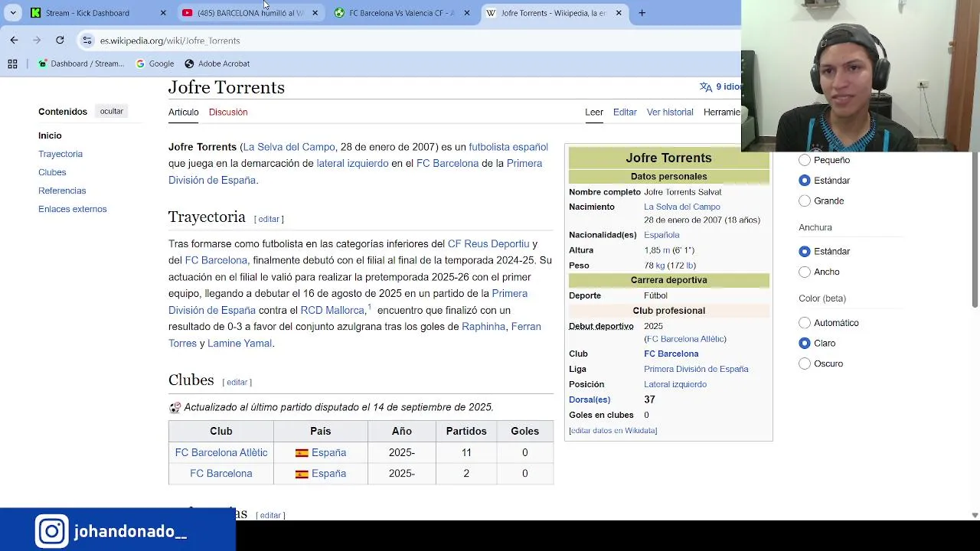Screen dimensions: 980x551
Task: Edit the Trayectoria section
Action: (x=269, y=219)
